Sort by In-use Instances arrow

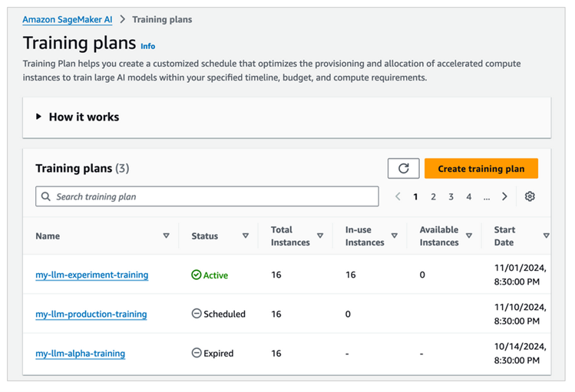[x=395, y=236]
